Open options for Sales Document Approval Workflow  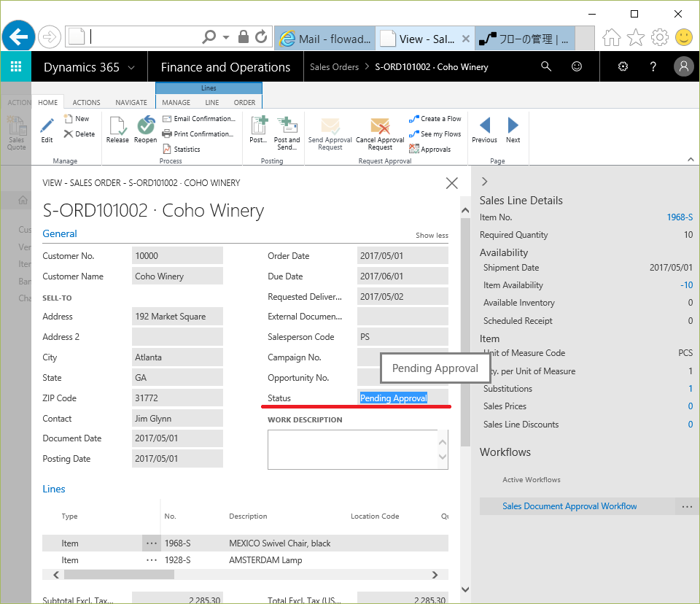(687, 506)
